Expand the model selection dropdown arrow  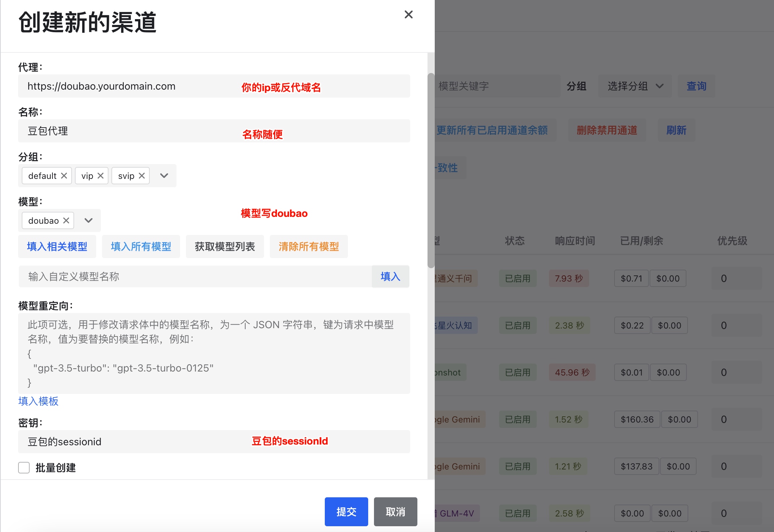tap(89, 220)
